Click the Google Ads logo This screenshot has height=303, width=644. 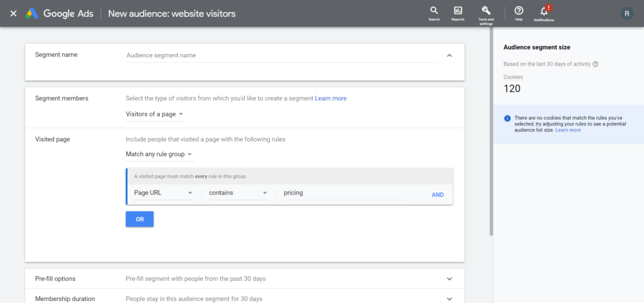pos(32,13)
